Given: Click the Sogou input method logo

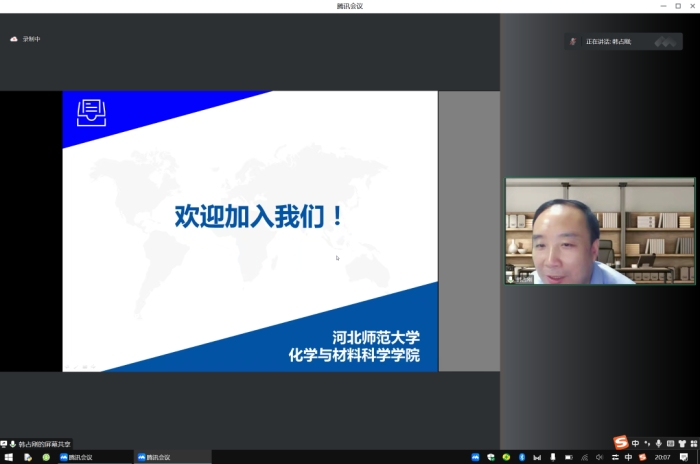Looking at the screenshot, I should pyautogui.click(x=620, y=443).
